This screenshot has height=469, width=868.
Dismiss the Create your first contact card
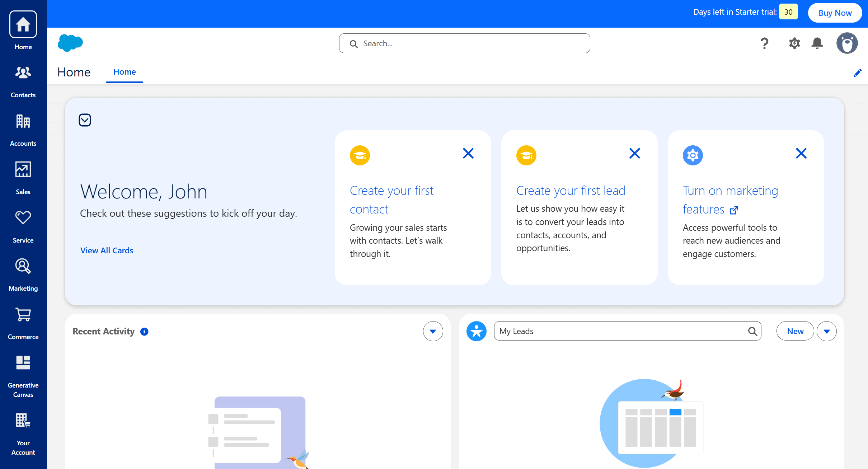coord(468,153)
